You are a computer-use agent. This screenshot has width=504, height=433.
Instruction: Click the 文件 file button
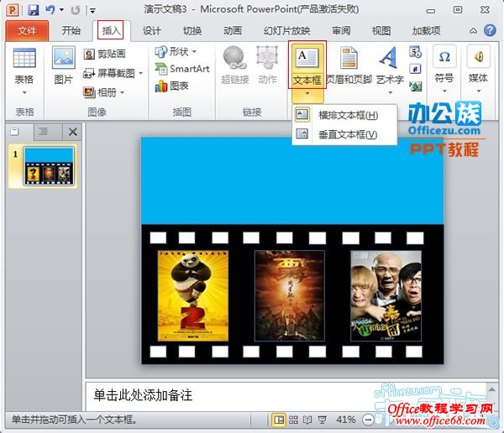(x=27, y=30)
